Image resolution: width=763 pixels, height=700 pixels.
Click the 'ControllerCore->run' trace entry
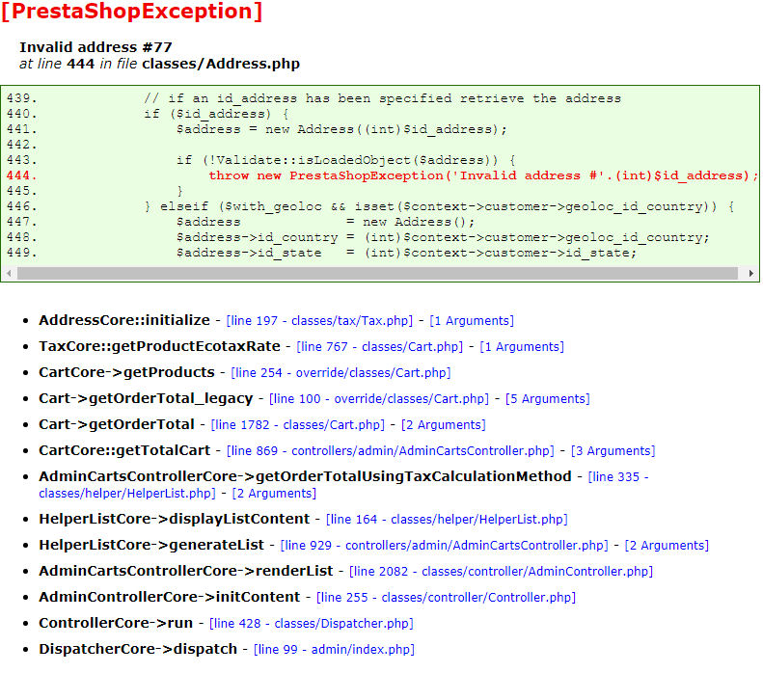tap(116, 623)
